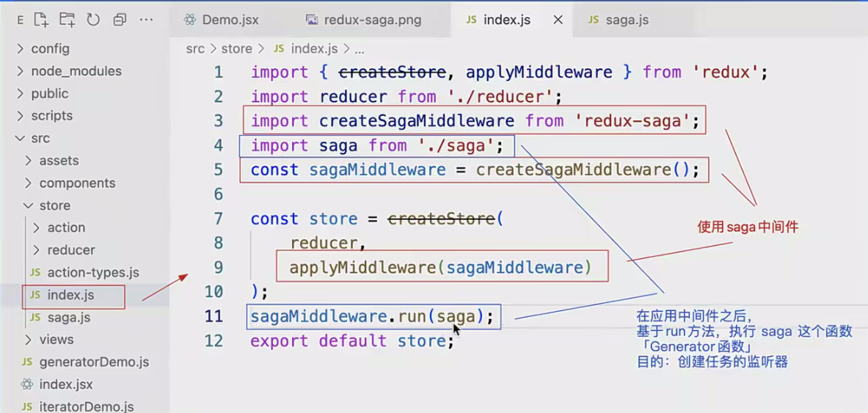Click the store segment in breadcrumb
Screen dimensions: 868x413
click(236, 48)
